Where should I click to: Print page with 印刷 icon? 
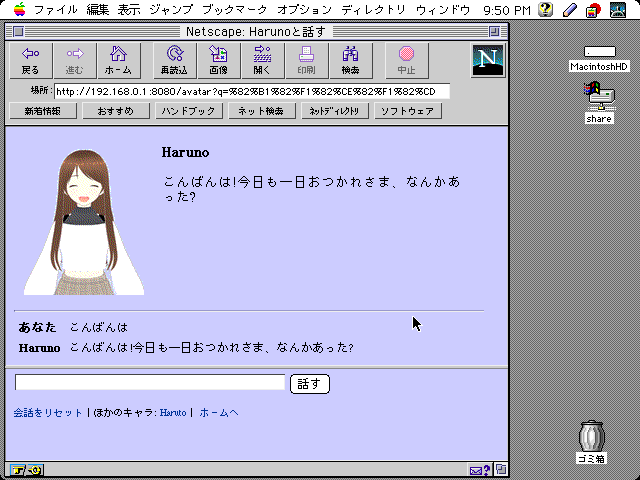coord(307,60)
